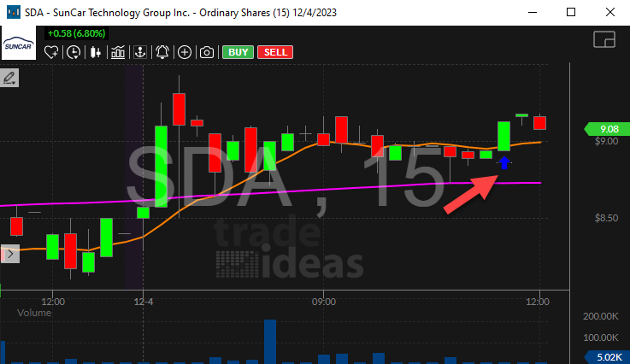Image resolution: width=630 pixels, height=364 pixels.
Task: Open the timeframe clock icon
Action: tap(74, 52)
